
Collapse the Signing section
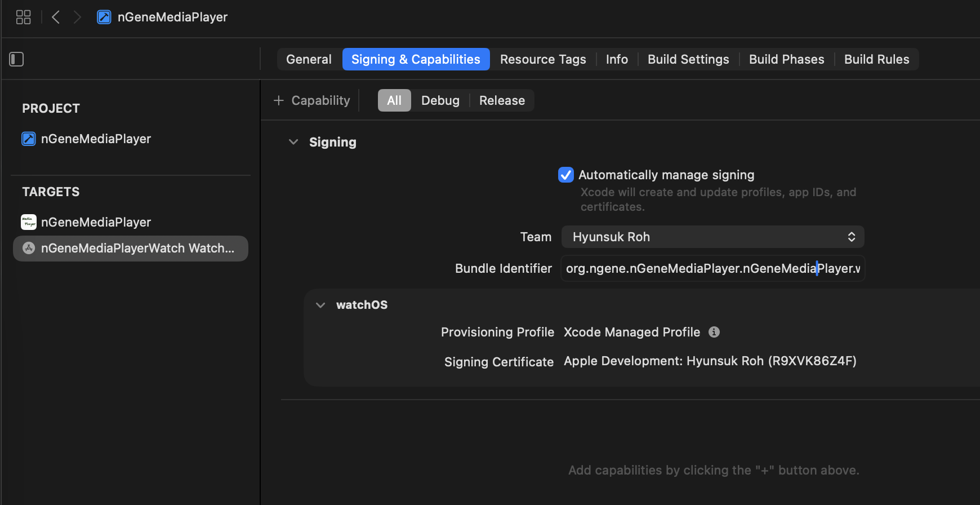(x=293, y=142)
